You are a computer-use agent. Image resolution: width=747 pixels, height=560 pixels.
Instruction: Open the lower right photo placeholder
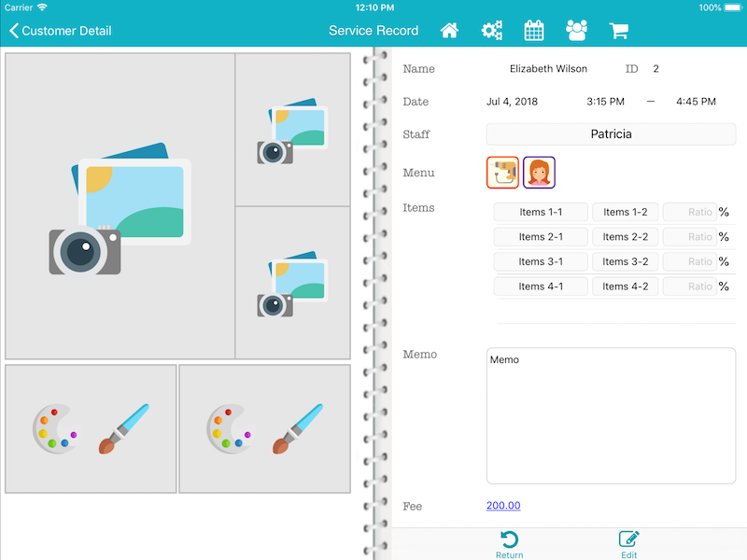point(292,283)
